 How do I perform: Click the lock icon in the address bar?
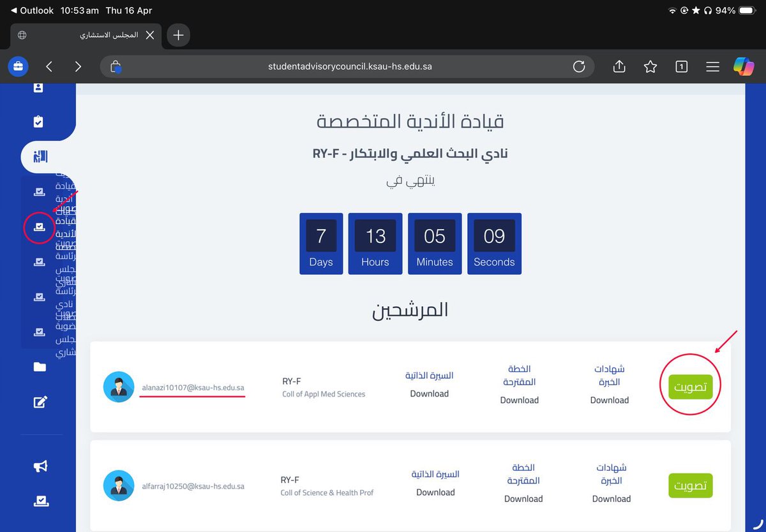pyautogui.click(x=116, y=66)
